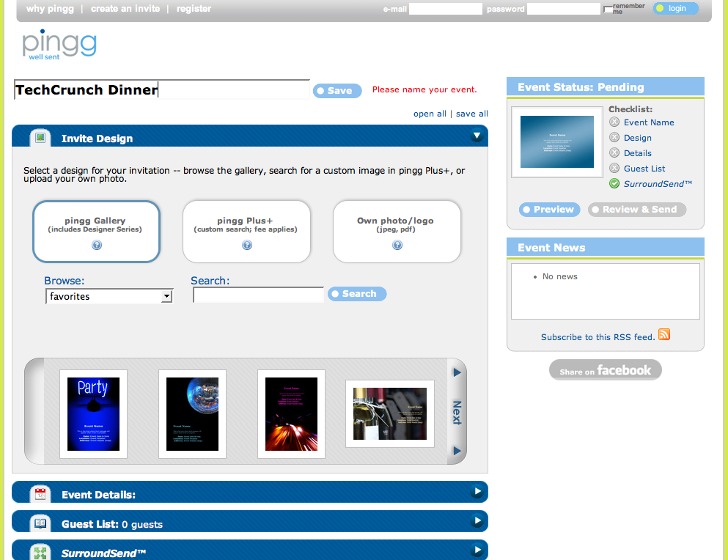Click the Guest List book icon
This screenshot has width=728, height=560.
point(40,523)
